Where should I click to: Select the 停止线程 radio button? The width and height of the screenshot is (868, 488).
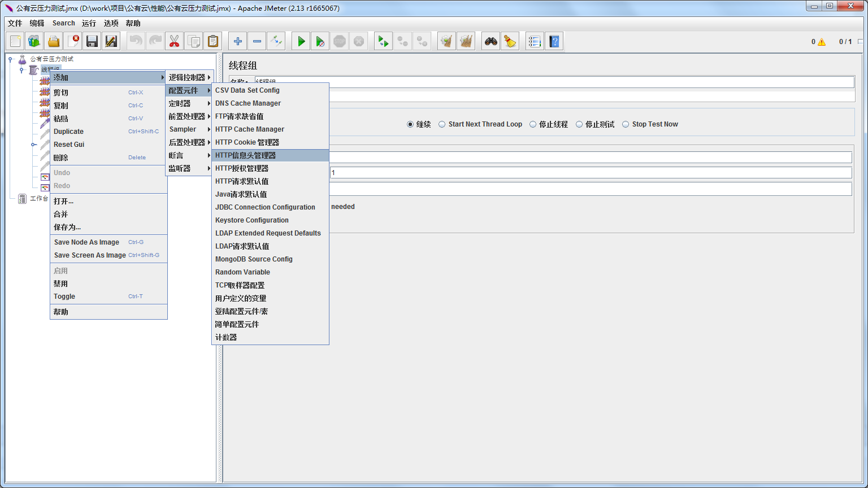point(533,124)
